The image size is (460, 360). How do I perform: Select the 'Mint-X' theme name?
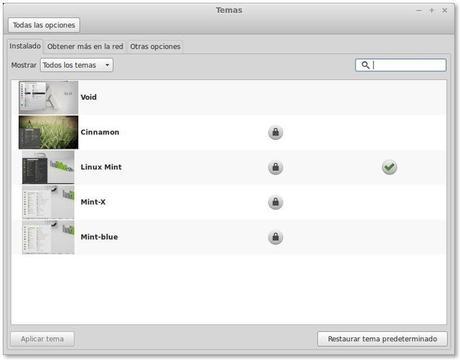(93, 202)
